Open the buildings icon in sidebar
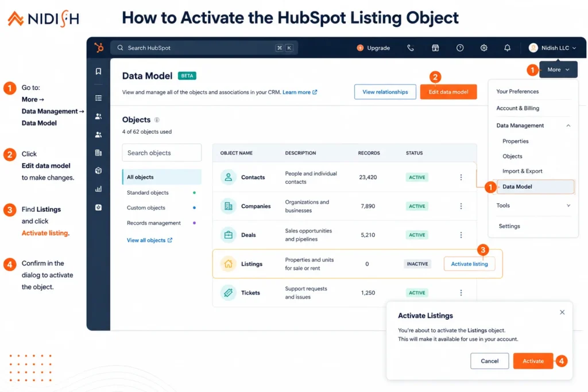588x392 pixels. click(x=98, y=153)
